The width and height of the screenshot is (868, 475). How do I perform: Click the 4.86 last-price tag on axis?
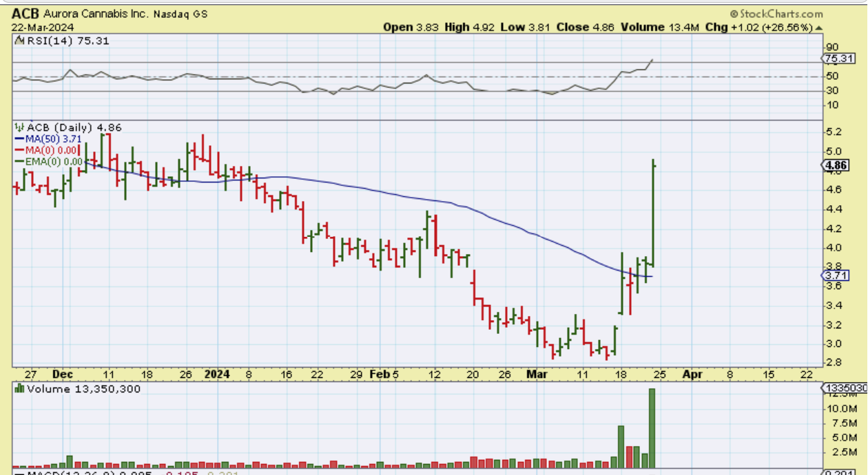(x=835, y=165)
